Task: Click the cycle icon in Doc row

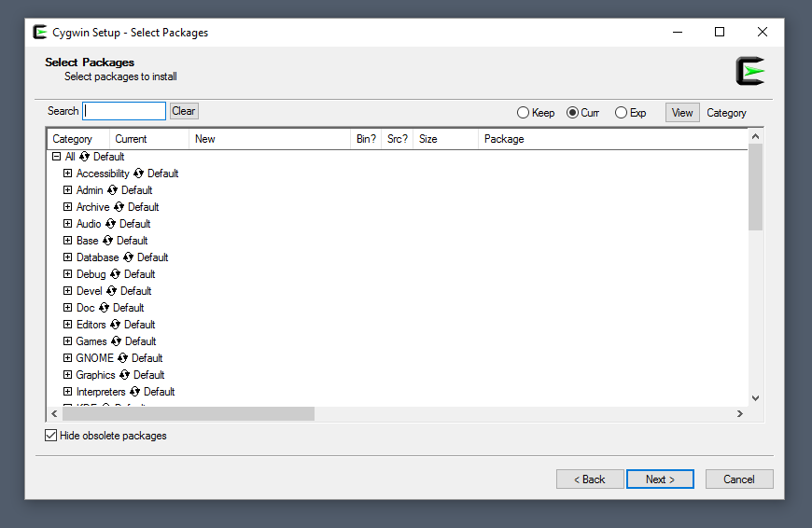Action: click(104, 308)
